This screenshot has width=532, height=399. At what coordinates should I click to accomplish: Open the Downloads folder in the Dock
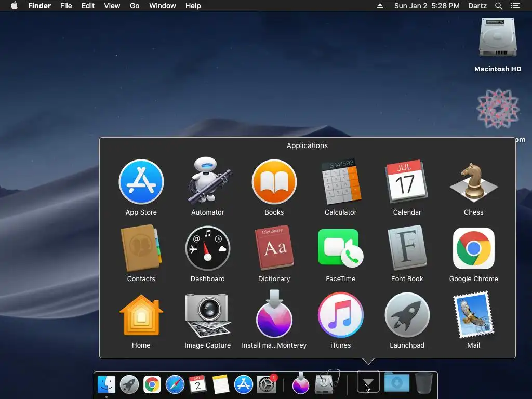pyautogui.click(x=397, y=383)
